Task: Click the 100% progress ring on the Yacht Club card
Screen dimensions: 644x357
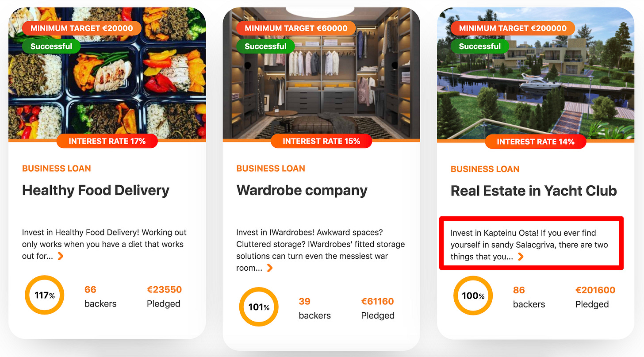Action: [473, 296]
